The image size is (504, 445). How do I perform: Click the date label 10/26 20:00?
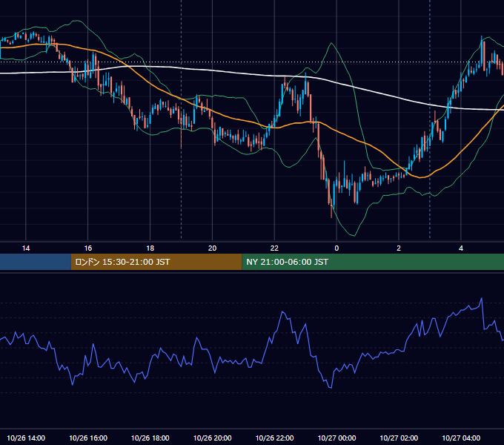[x=212, y=438]
